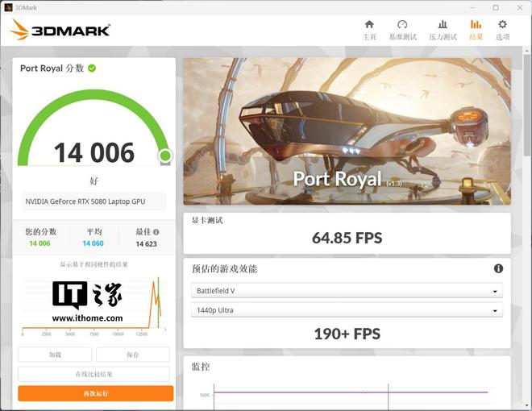Click scrollbar down arrow
532x411 pixels.
pyautogui.click(x=527, y=405)
